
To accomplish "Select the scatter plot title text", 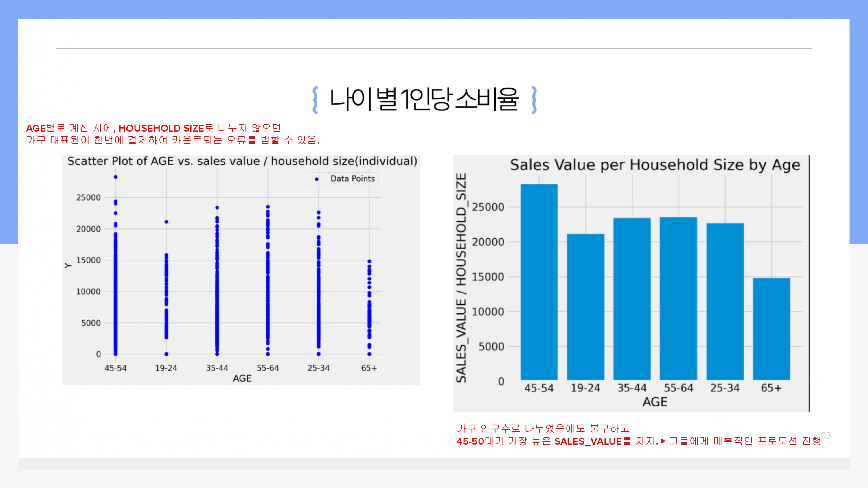I will point(242,161).
